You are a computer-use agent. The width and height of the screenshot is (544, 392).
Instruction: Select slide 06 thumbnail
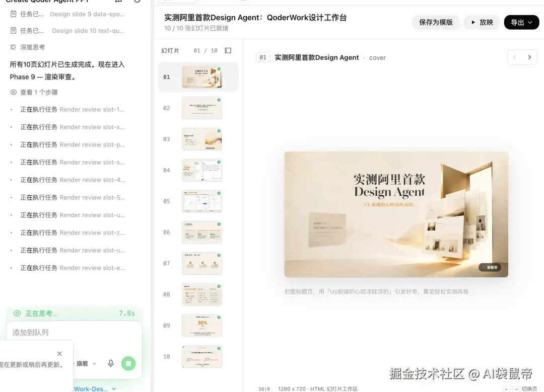point(202,232)
